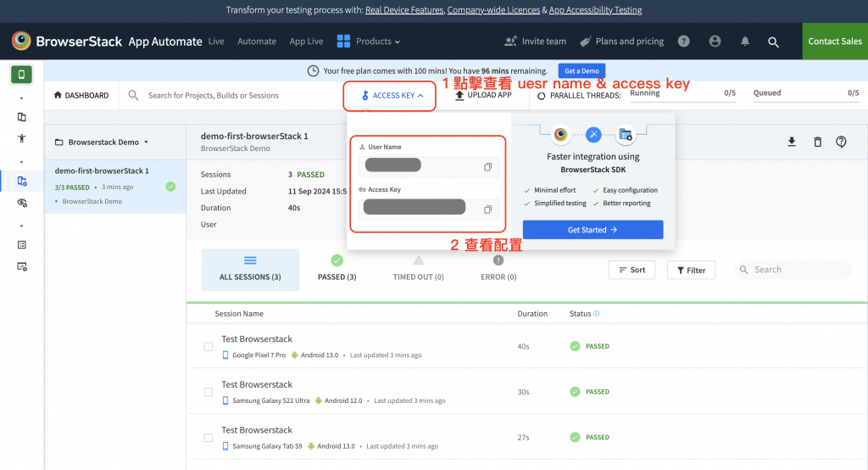The height and width of the screenshot is (470, 868).
Task: Open the 40s Test Browserstack session
Action: click(526, 346)
